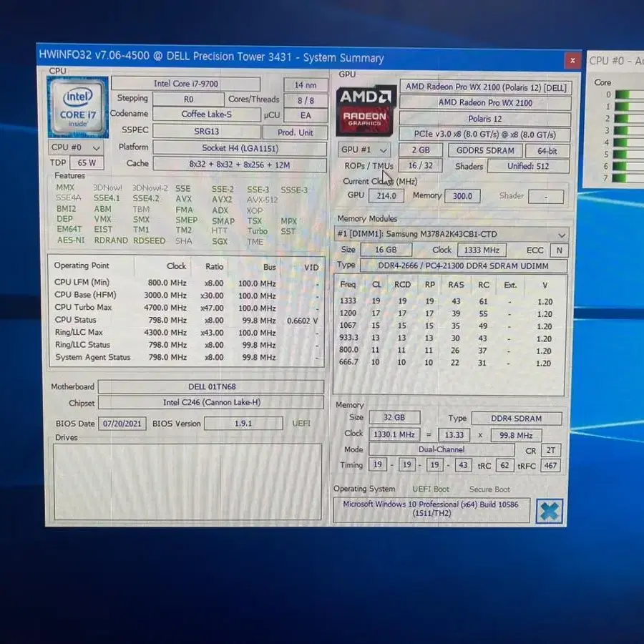Click the "64-bit" field

click(547, 151)
